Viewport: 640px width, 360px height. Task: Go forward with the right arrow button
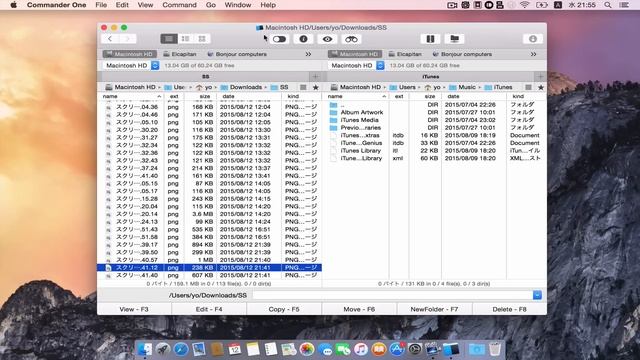127,39
